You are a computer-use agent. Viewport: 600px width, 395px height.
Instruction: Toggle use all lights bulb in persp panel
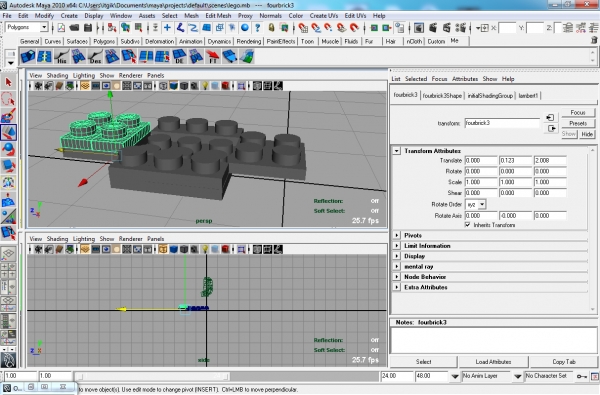pyautogui.click(x=205, y=86)
